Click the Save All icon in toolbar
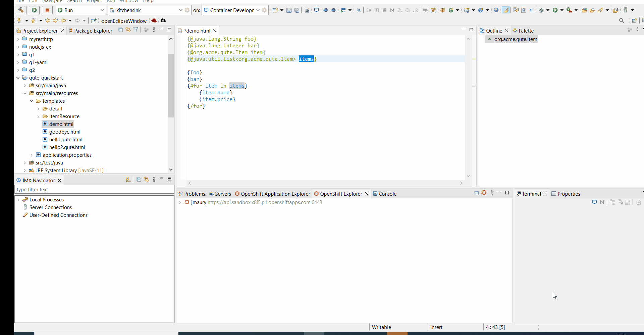This screenshot has width=644, height=335. pos(297,10)
